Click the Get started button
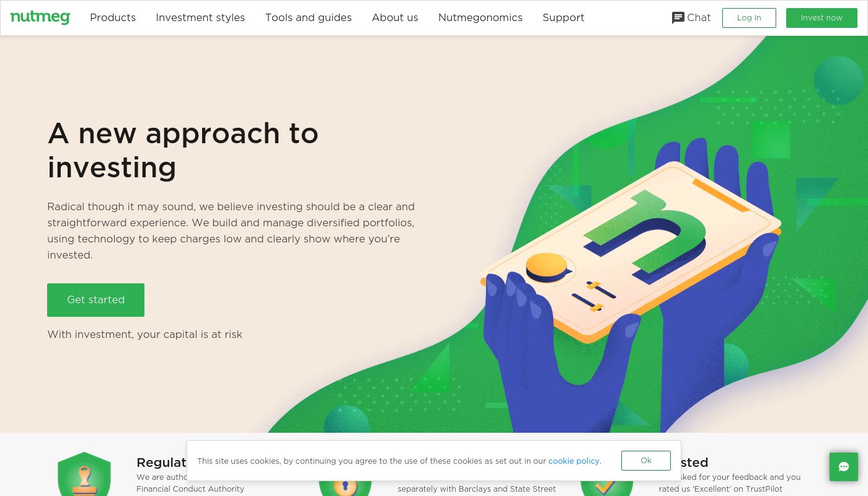868x496 pixels. coord(95,300)
